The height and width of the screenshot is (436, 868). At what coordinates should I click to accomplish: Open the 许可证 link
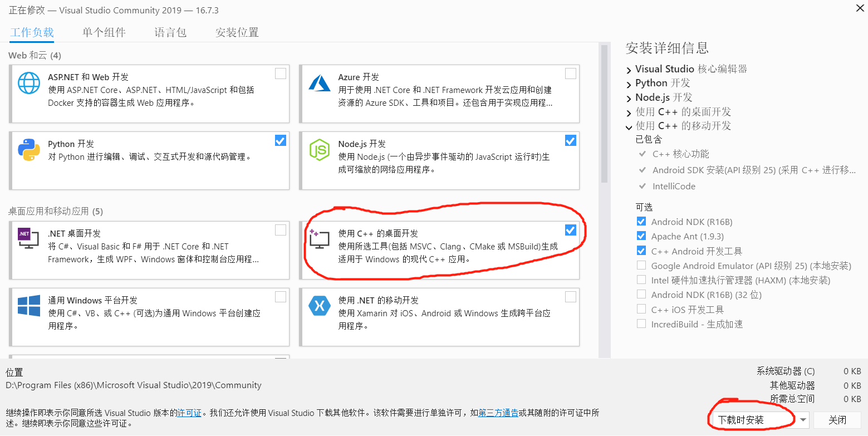(x=189, y=413)
